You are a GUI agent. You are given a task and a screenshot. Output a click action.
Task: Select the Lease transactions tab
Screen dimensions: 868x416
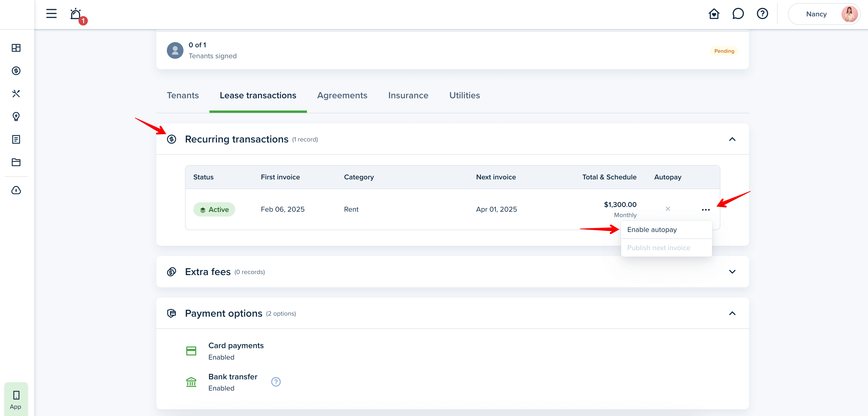[x=258, y=95]
